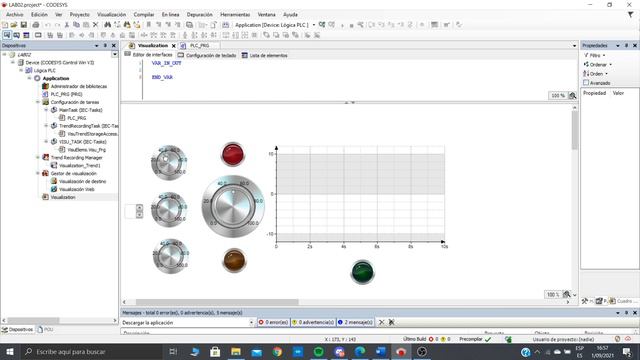
Task: Open the Ordenar dropdown
Action: [598, 64]
